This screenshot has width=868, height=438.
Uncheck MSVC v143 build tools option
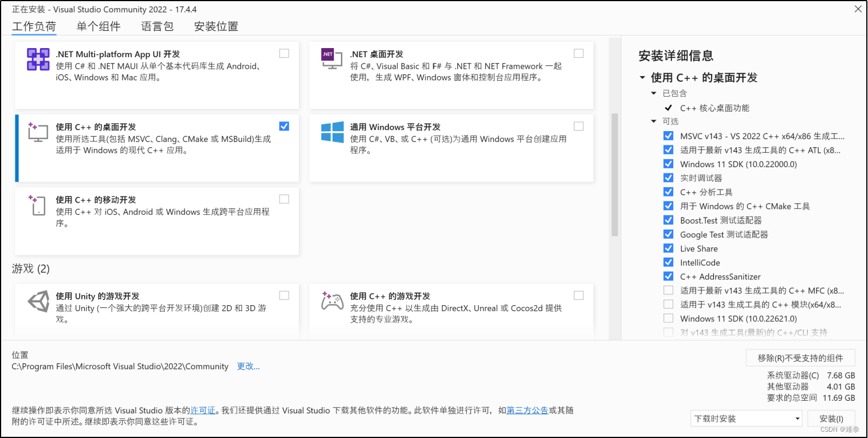[x=668, y=136]
